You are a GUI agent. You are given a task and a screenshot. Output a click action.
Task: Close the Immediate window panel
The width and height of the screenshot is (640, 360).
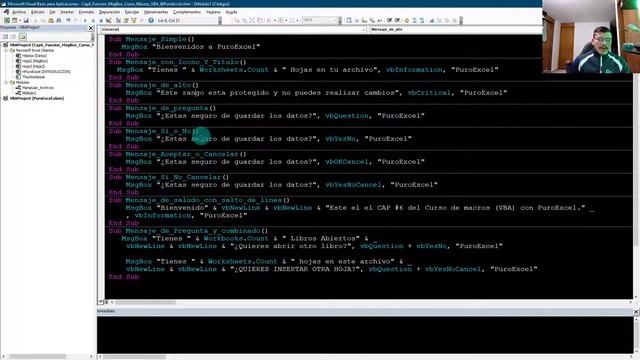point(636,311)
